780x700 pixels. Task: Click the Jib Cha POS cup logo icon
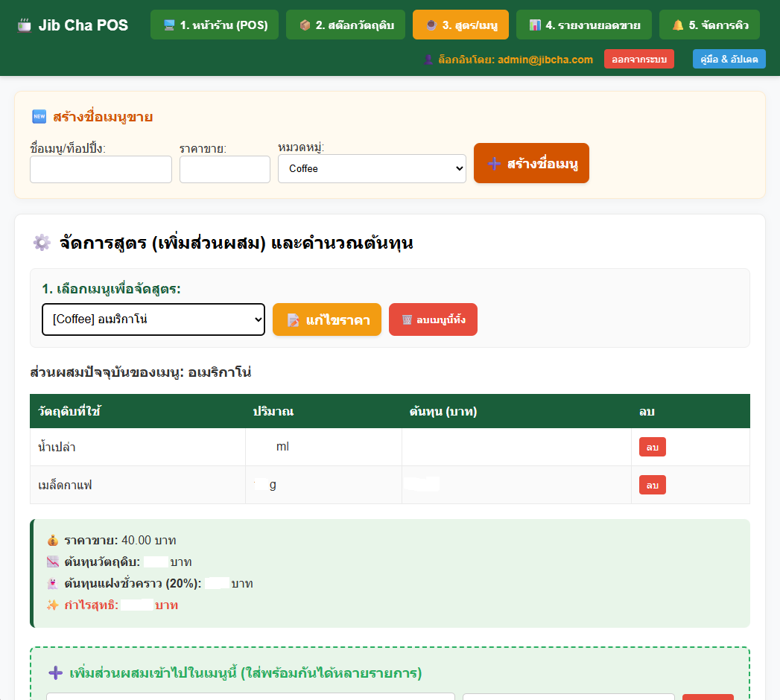(x=24, y=25)
